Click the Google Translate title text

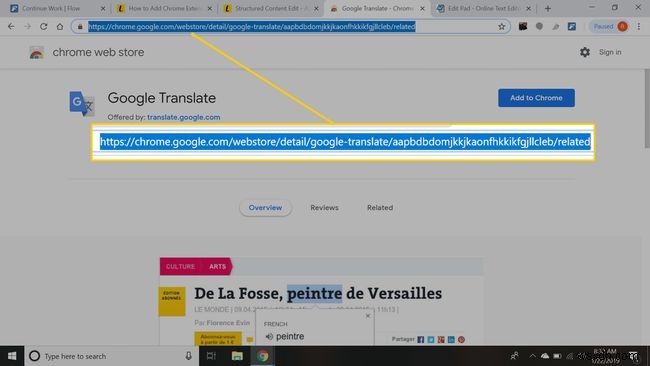point(162,98)
